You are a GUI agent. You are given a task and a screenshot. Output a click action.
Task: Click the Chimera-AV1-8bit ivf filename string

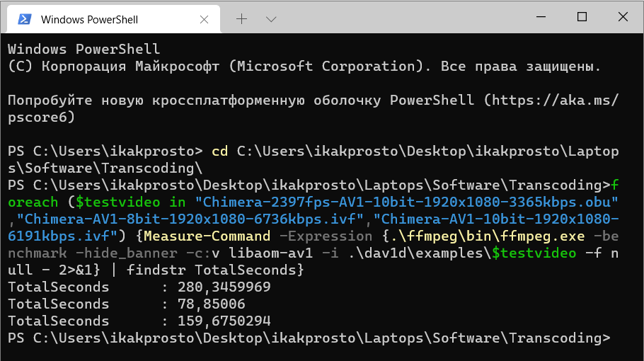tap(190, 219)
